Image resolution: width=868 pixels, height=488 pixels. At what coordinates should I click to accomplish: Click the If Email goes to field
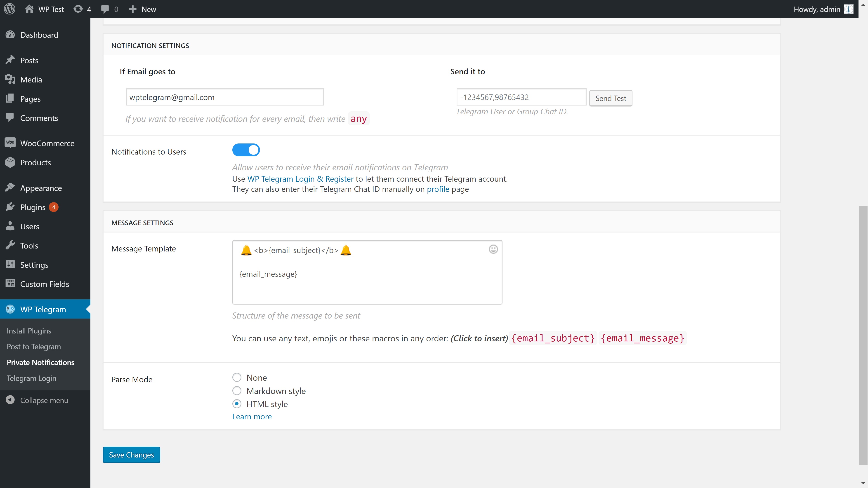(225, 97)
